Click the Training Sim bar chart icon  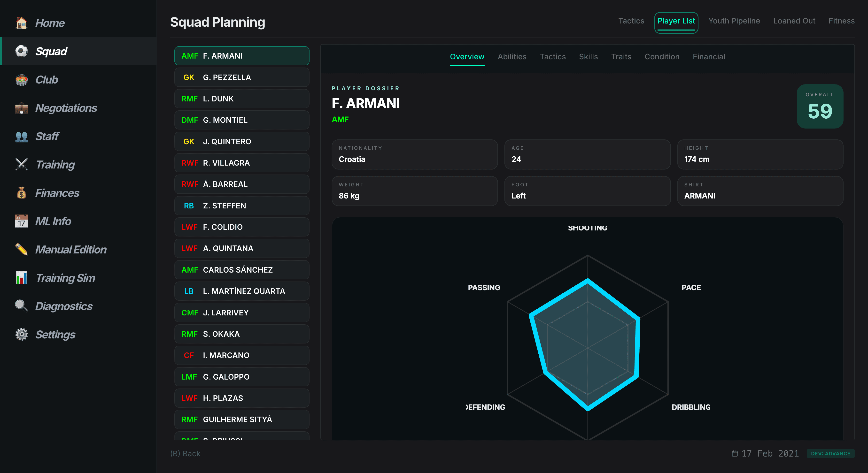22,278
